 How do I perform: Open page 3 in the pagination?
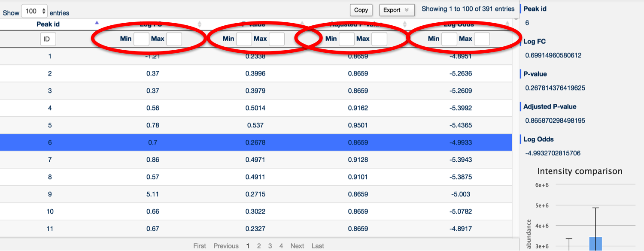pos(270,246)
